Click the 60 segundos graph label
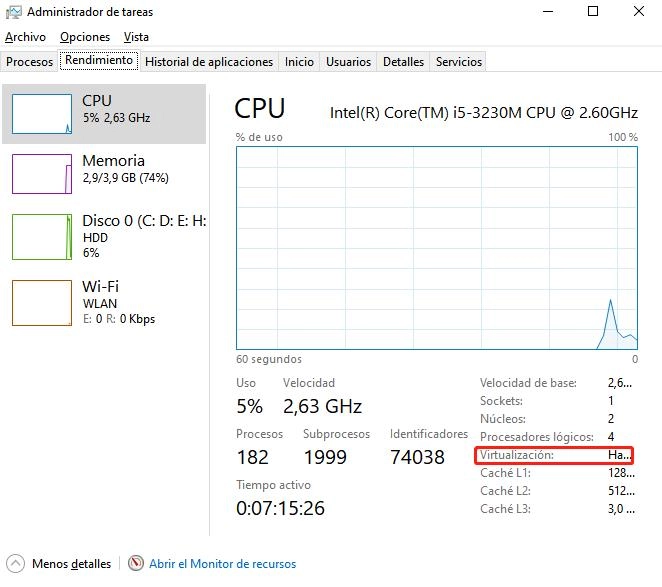 [269, 359]
